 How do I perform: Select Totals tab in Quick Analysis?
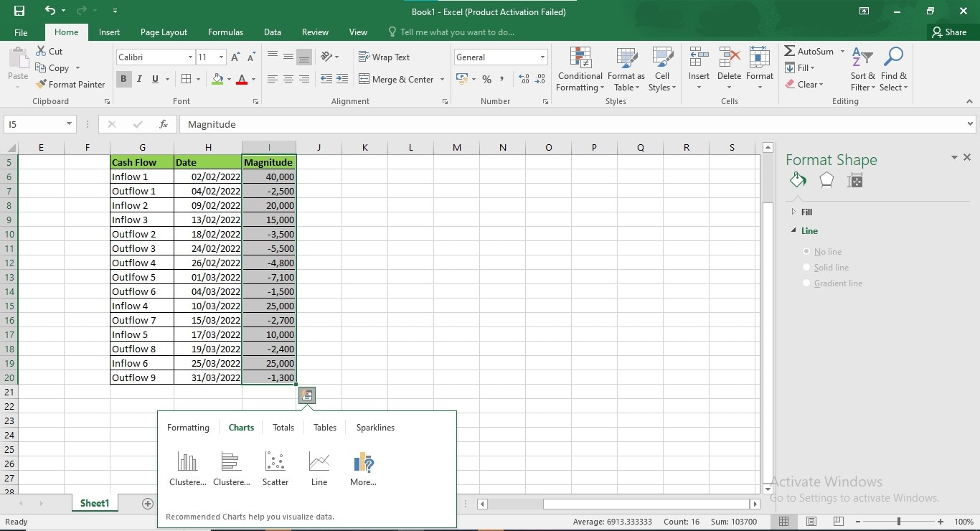[283, 428]
